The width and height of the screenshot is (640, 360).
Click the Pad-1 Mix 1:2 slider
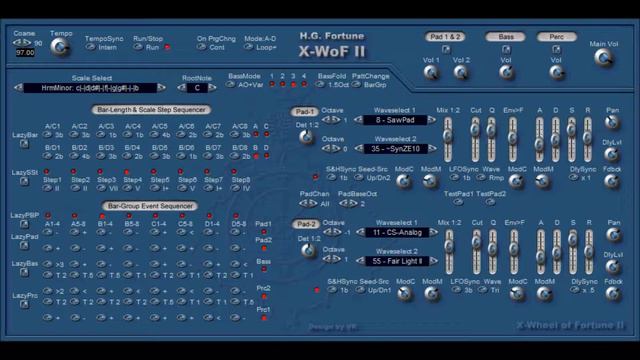(448, 139)
